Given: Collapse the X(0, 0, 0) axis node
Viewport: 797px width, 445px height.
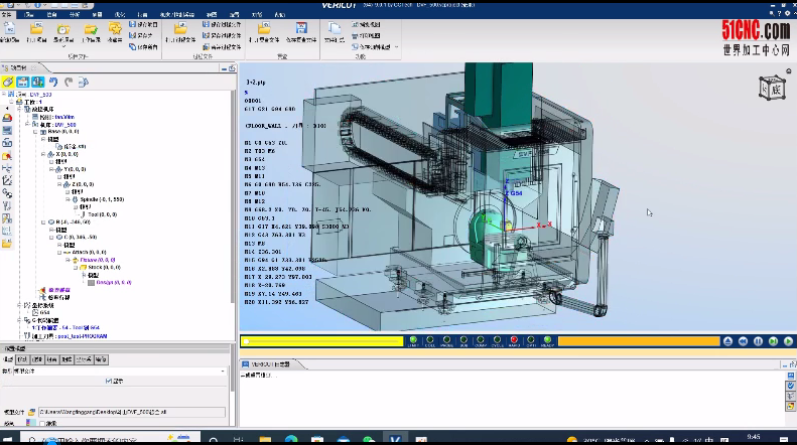Looking at the screenshot, I should tap(41, 155).
